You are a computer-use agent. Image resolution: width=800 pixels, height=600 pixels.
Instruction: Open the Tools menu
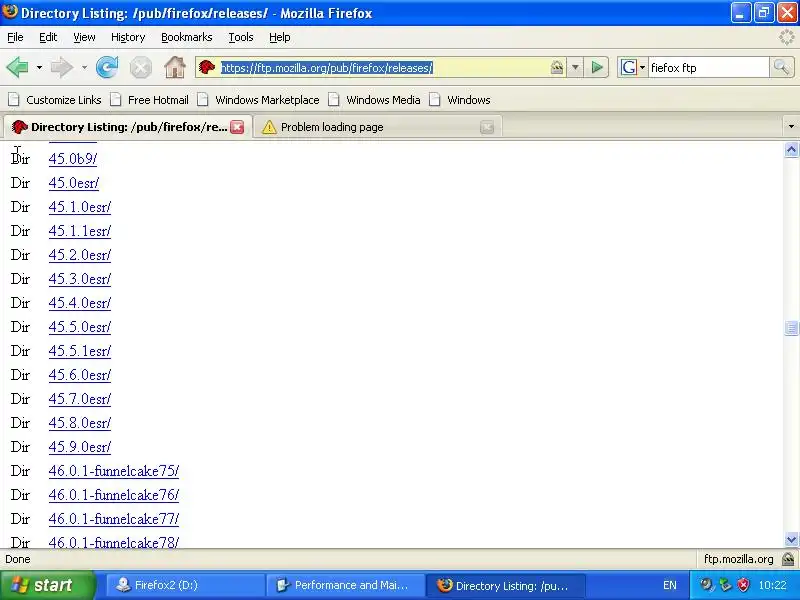coord(241,37)
